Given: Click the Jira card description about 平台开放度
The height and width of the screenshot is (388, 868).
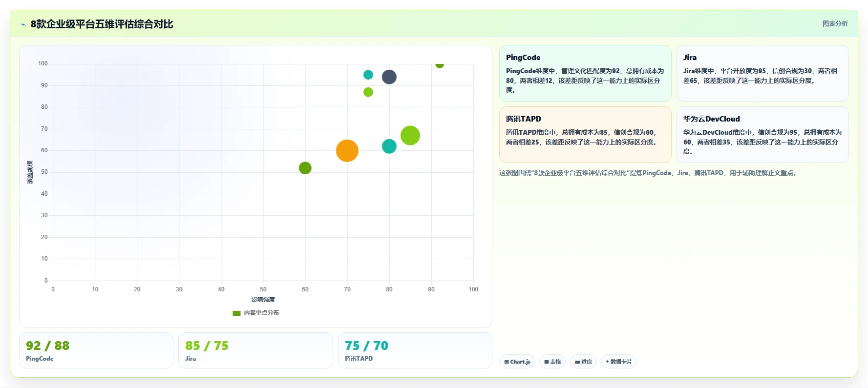Looking at the screenshot, I should tap(761, 76).
